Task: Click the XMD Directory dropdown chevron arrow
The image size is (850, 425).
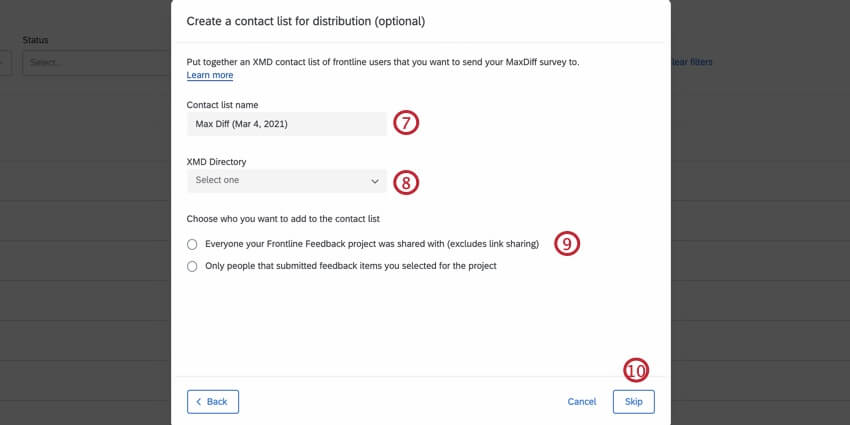Action: pyautogui.click(x=375, y=181)
